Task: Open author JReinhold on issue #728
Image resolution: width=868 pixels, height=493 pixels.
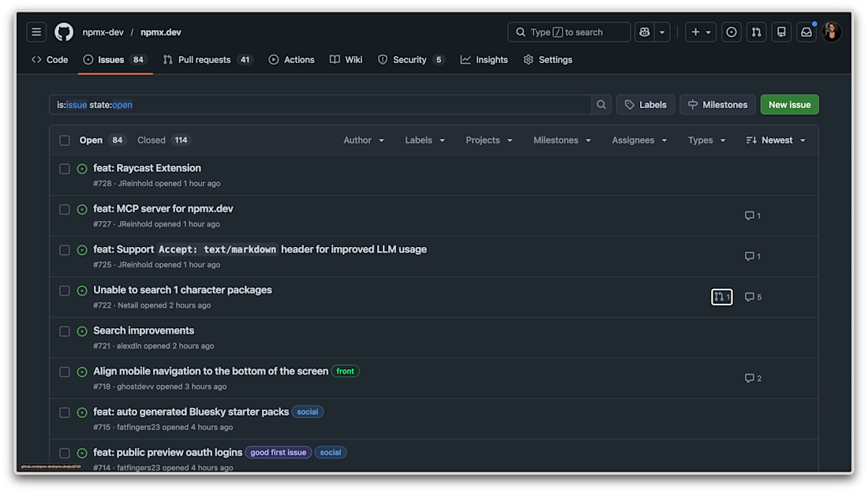Action: click(135, 184)
